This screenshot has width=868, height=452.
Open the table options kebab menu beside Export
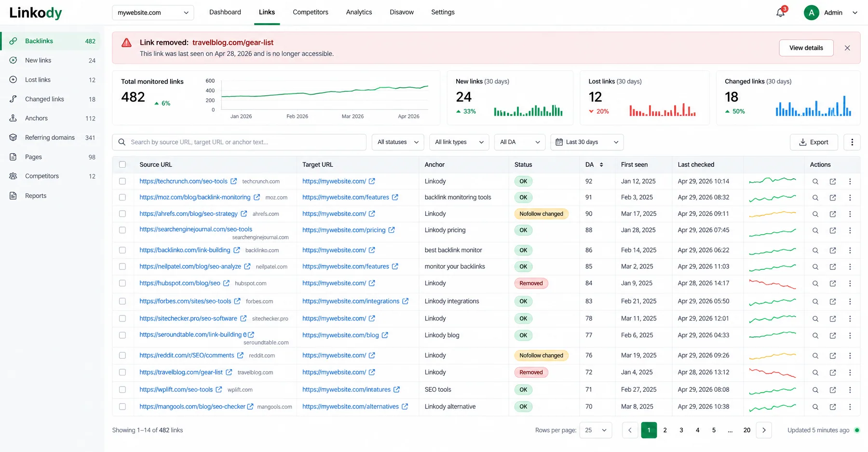click(x=852, y=142)
